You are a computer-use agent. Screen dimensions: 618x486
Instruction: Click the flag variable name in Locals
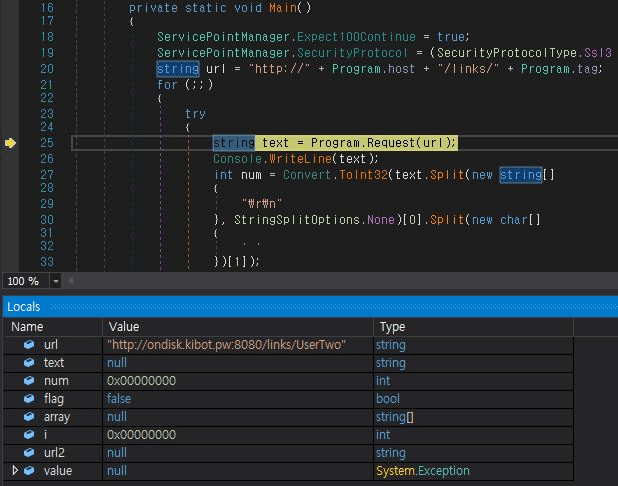click(x=54, y=399)
